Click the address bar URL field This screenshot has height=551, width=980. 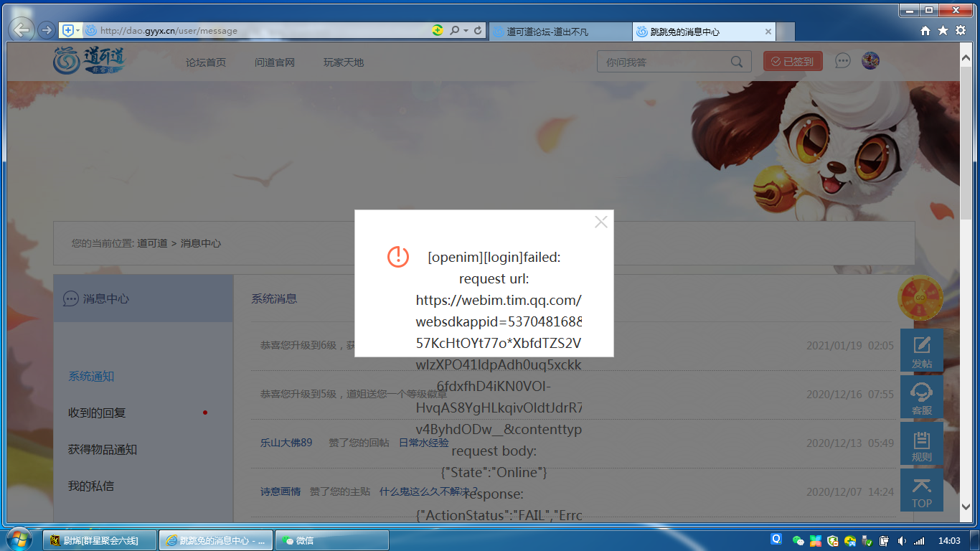[x=258, y=31]
